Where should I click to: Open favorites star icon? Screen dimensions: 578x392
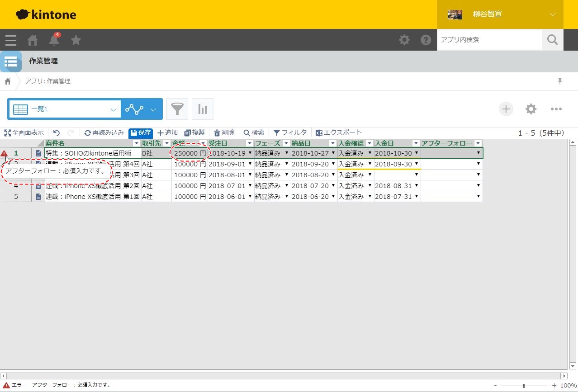point(76,40)
